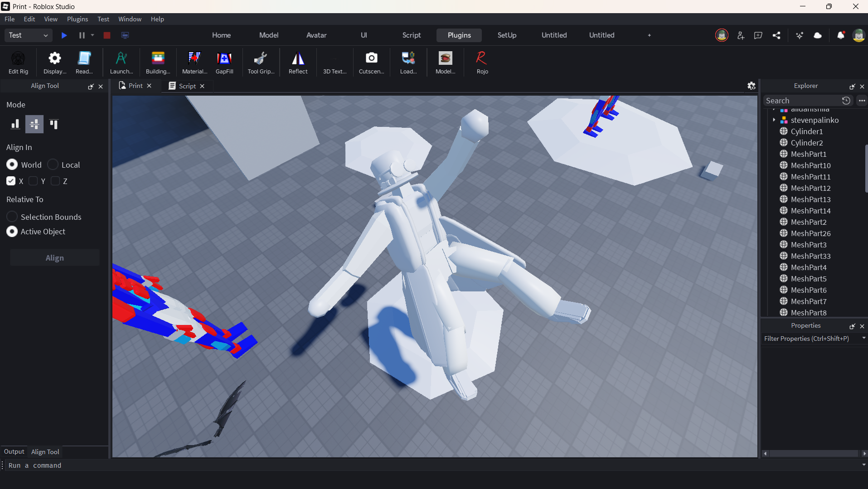Select World alignment space
868x489 pixels.
pyautogui.click(x=12, y=165)
